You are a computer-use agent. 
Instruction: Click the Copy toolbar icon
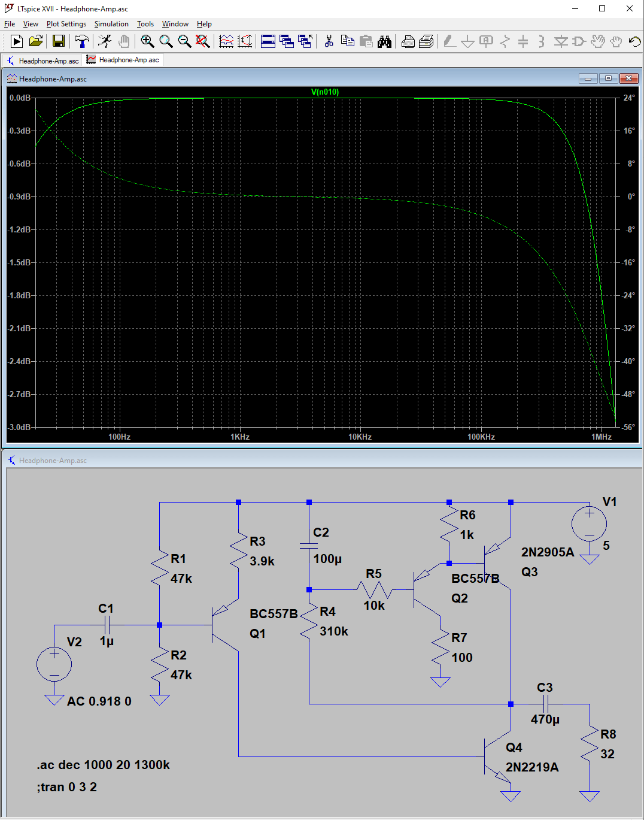(x=347, y=41)
